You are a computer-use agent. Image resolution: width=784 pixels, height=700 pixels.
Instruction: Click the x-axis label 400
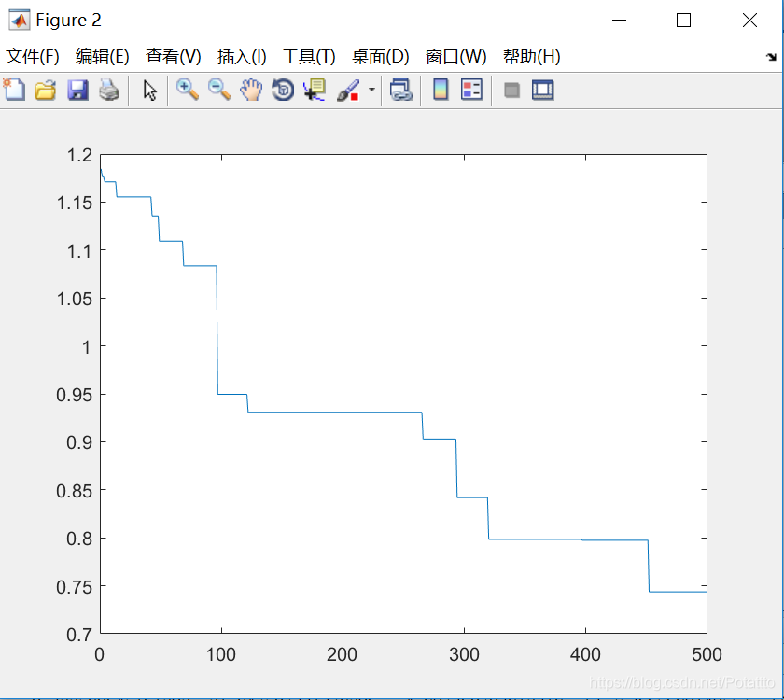pyautogui.click(x=585, y=654)
